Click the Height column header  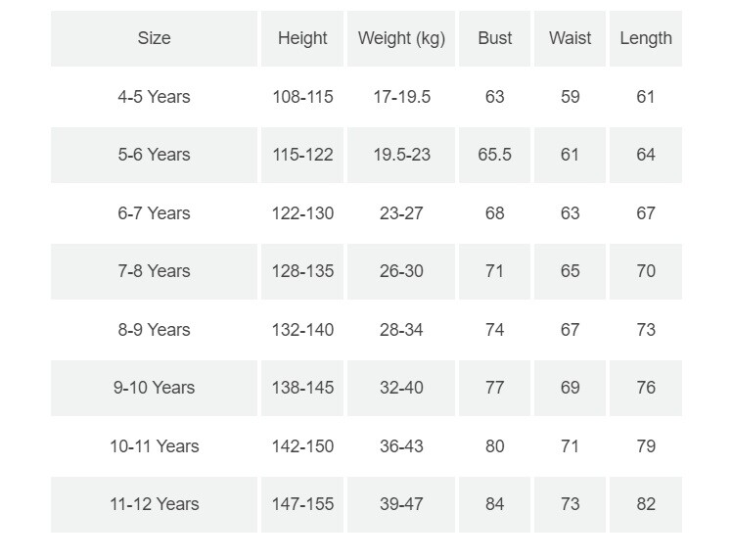coord(302,38)
